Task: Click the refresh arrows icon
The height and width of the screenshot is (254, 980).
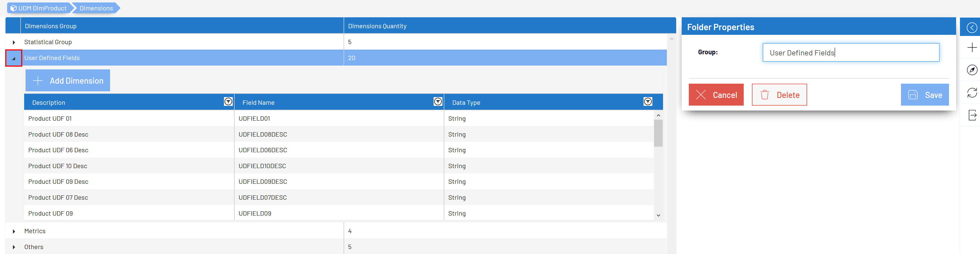Action: coord(972,92)
